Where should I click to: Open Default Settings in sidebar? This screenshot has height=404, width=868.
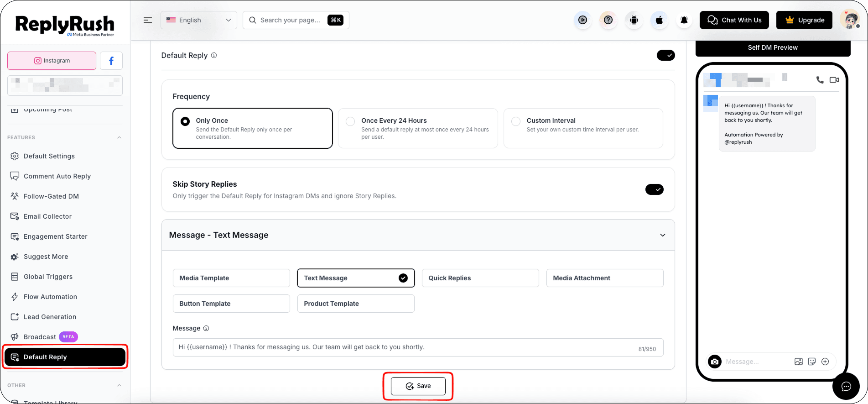point(65,156)
